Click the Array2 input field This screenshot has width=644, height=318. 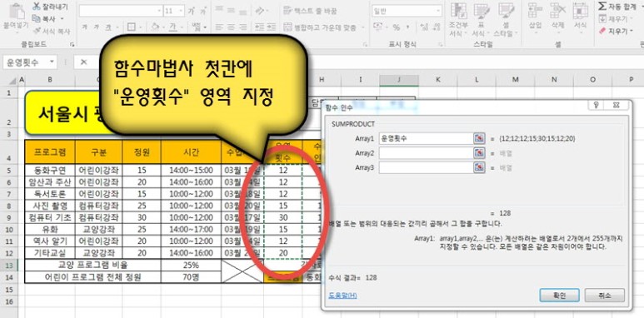click(426, 153)
